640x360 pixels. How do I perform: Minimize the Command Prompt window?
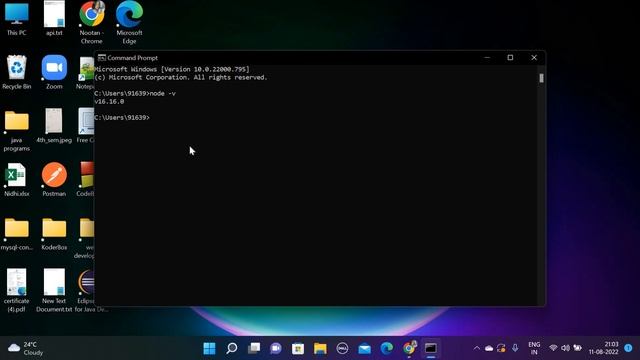click(487, 58)
